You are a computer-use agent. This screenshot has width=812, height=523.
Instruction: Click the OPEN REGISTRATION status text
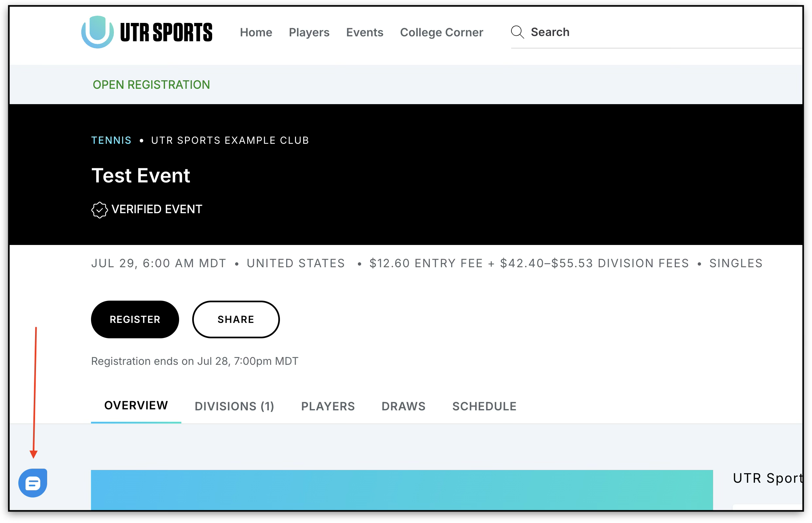[151, 84]
